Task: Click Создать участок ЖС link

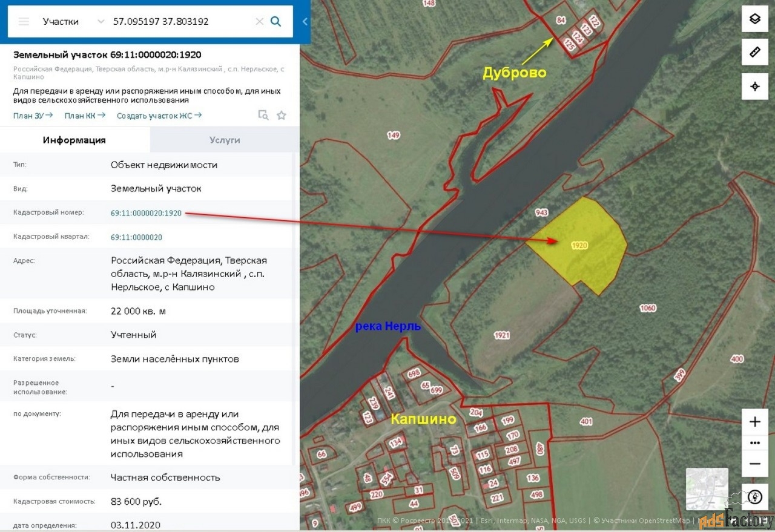Action: (159, 115)
